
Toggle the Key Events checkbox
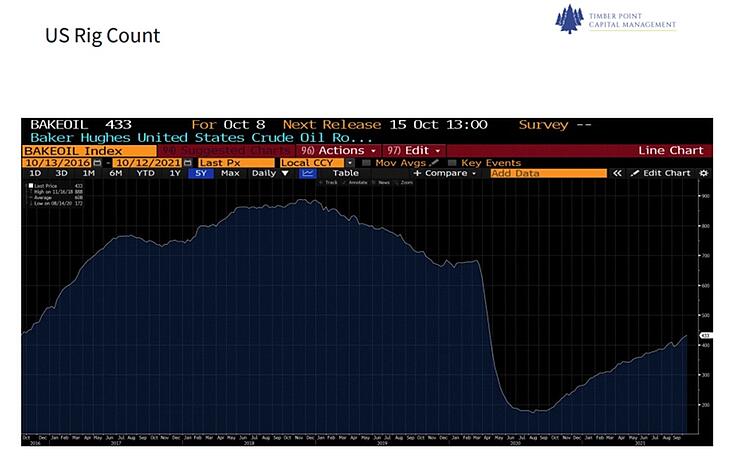tap(452, 163)
